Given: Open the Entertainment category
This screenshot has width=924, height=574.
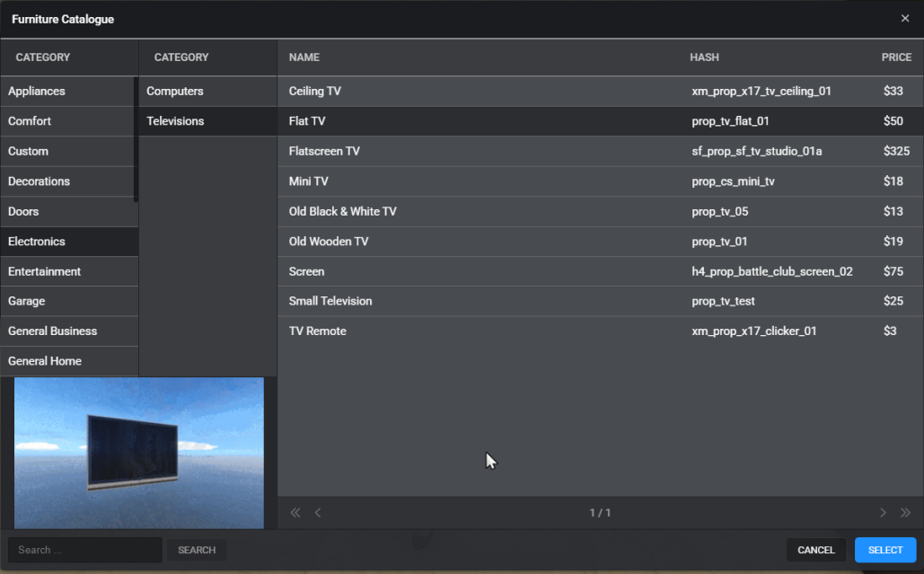Looking at the screenshot, I should (x=69, y=271).
